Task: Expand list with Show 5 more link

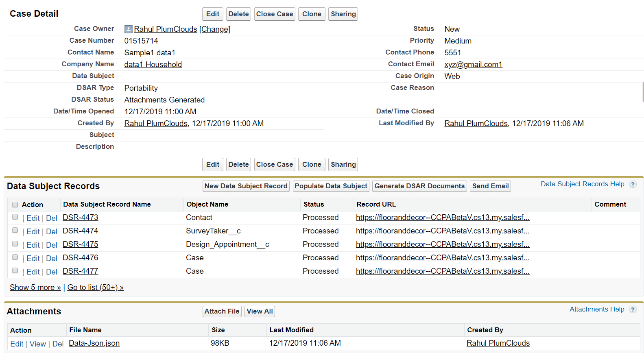Action: pyautogui.click(x=35, y=288)
